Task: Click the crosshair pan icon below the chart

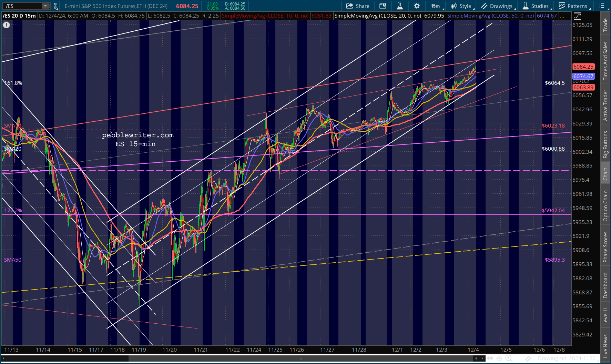Action: 499,358
